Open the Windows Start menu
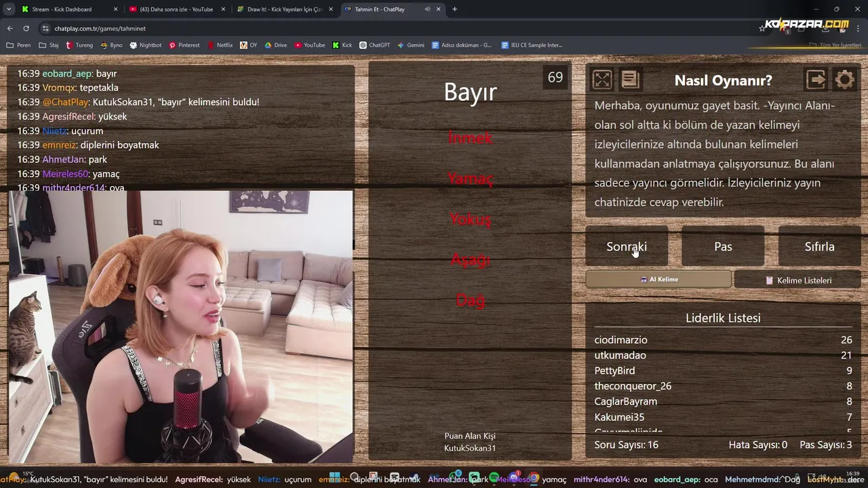Screen dimensions: 868x488 click(334, 478)
